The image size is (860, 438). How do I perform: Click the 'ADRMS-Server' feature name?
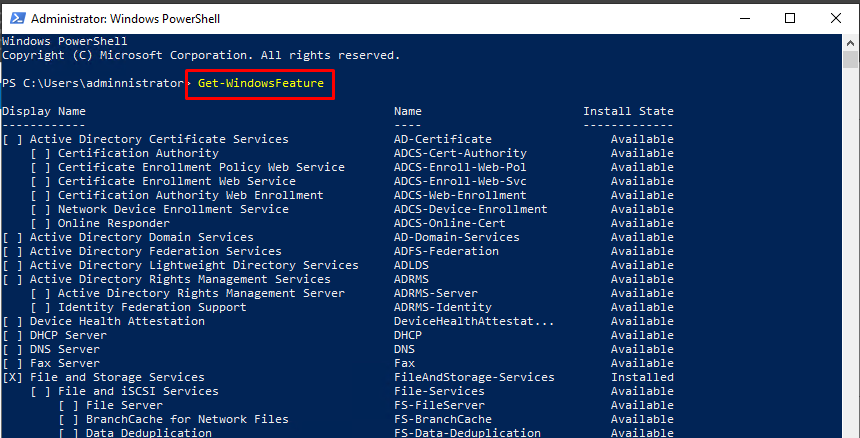436,293
